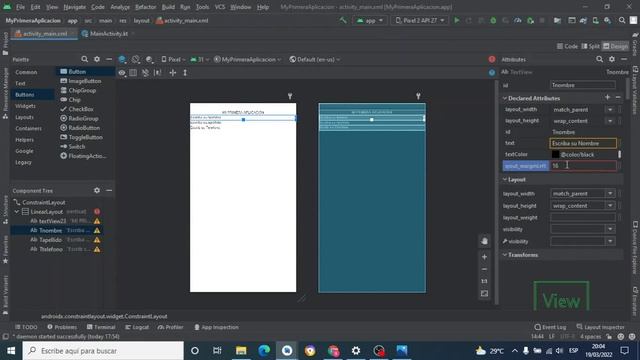640x360 pixels.
Task: Click the red error indicator in design toolbar
Action: tap(492, 59)
